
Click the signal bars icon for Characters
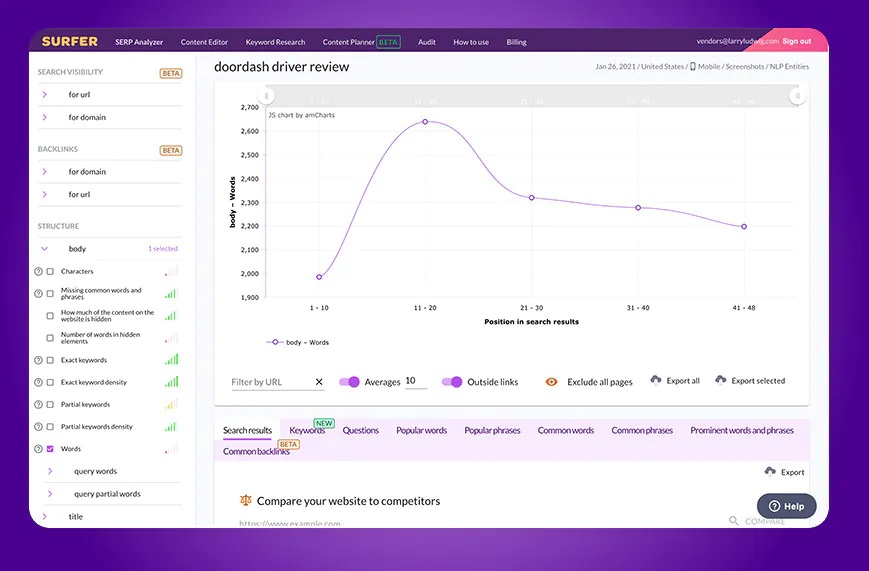(x=172, y=271)
